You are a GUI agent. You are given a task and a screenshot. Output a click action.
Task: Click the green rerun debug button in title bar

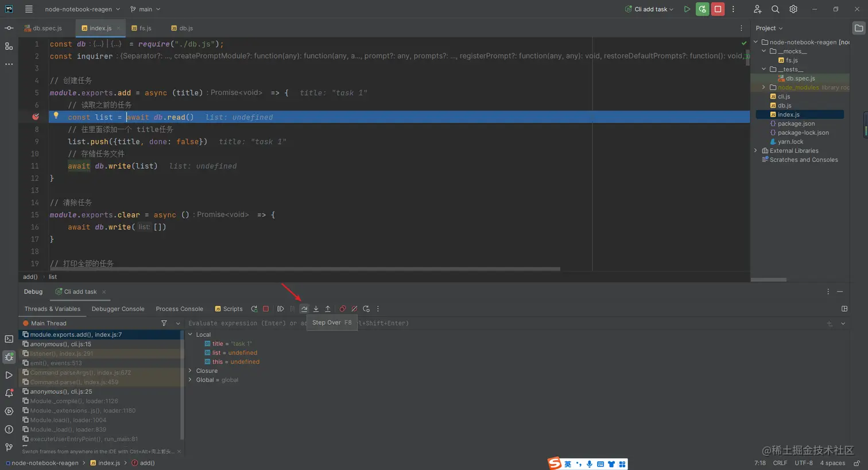[x=702, y=9]
